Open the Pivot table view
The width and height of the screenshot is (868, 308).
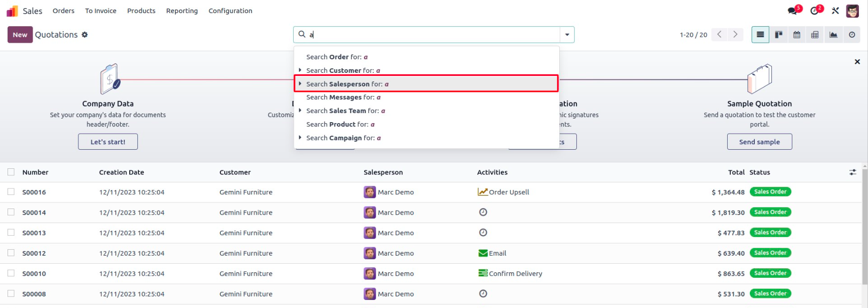pos(815,35)
